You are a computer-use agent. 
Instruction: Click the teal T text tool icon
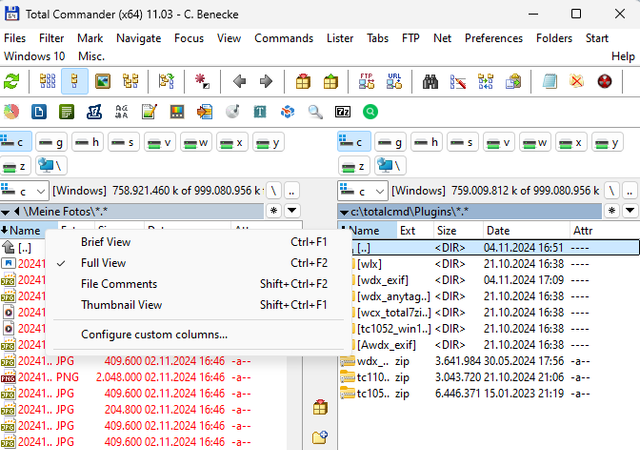click(x=260, y=111)
